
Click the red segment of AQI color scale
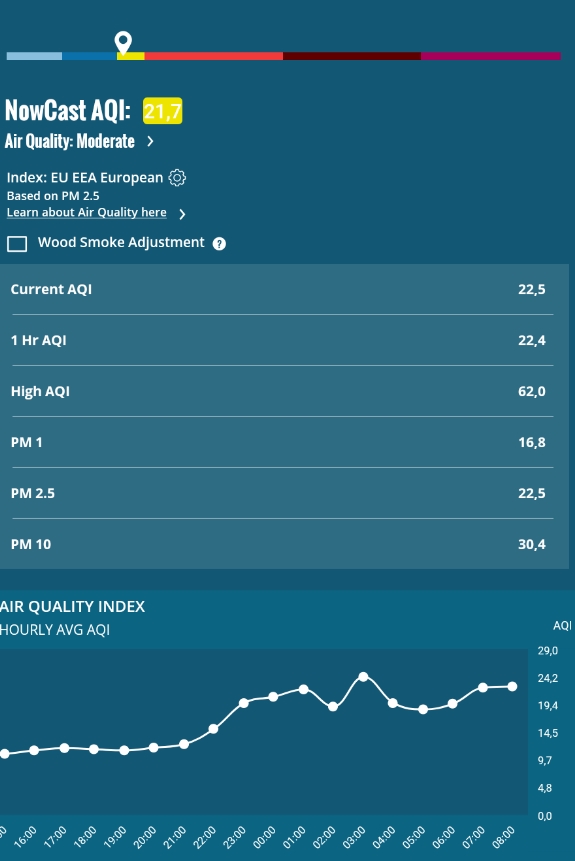(214, 56)
